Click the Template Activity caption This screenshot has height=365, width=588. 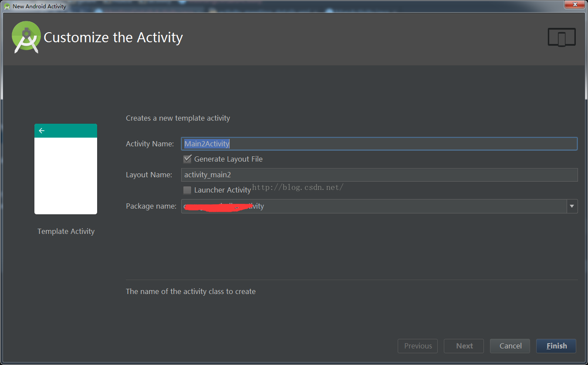tap(66, 231)
